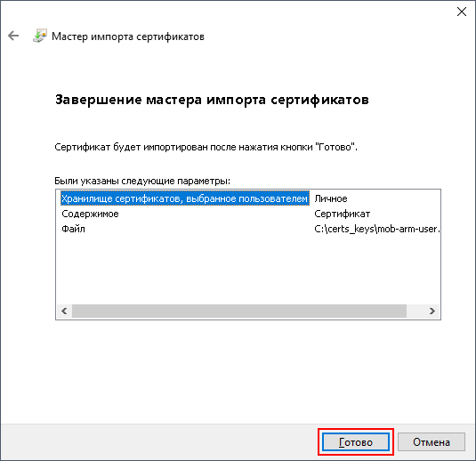Click the empty area inside the parameters list

pyautogui.click(x=247, y=271)
